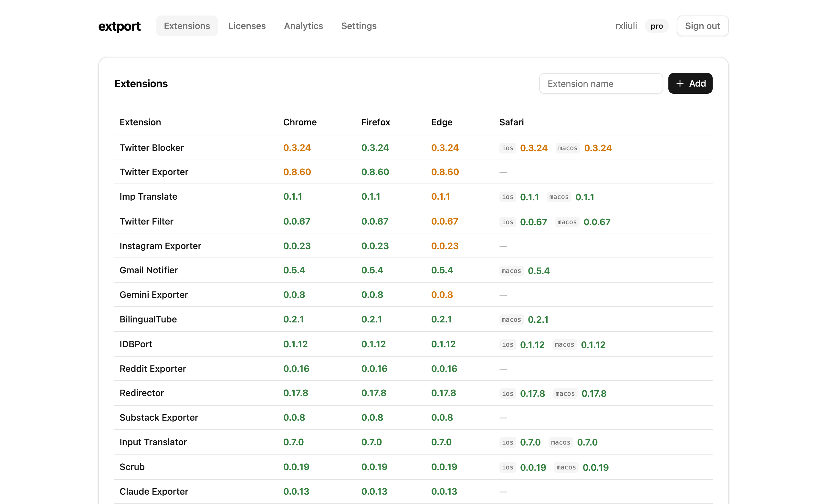Click Redirector Firefox version 0.17.8
This screenshot has width=827, height=504.
373,393
